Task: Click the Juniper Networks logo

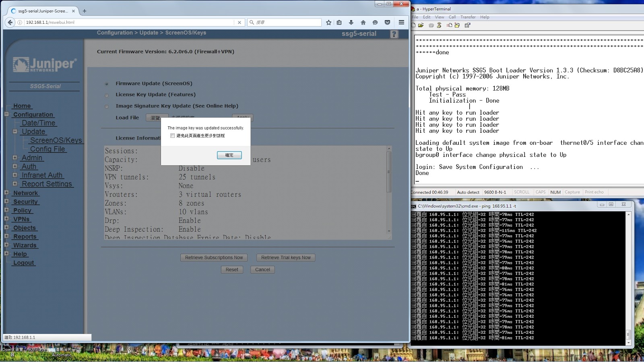Action: tap(45, 64)
